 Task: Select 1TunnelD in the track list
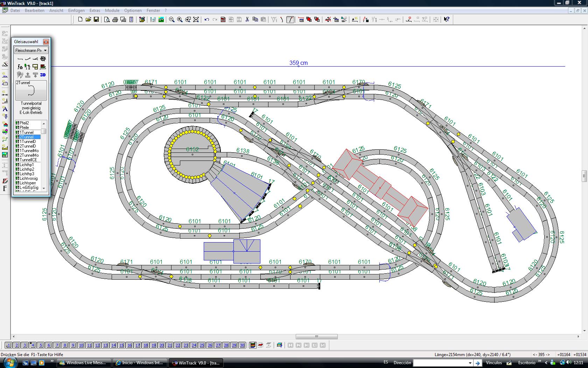(28, 142)
